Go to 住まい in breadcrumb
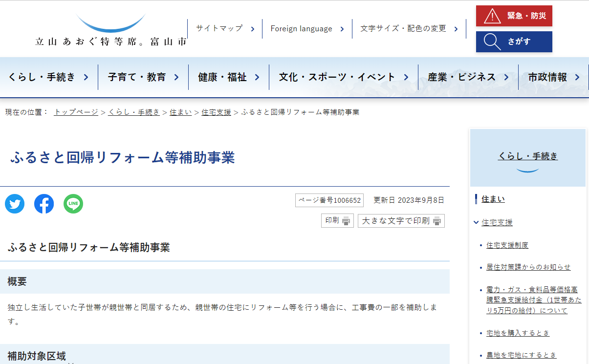The width and height of the screenshot is (589, 364). point(181,112)
